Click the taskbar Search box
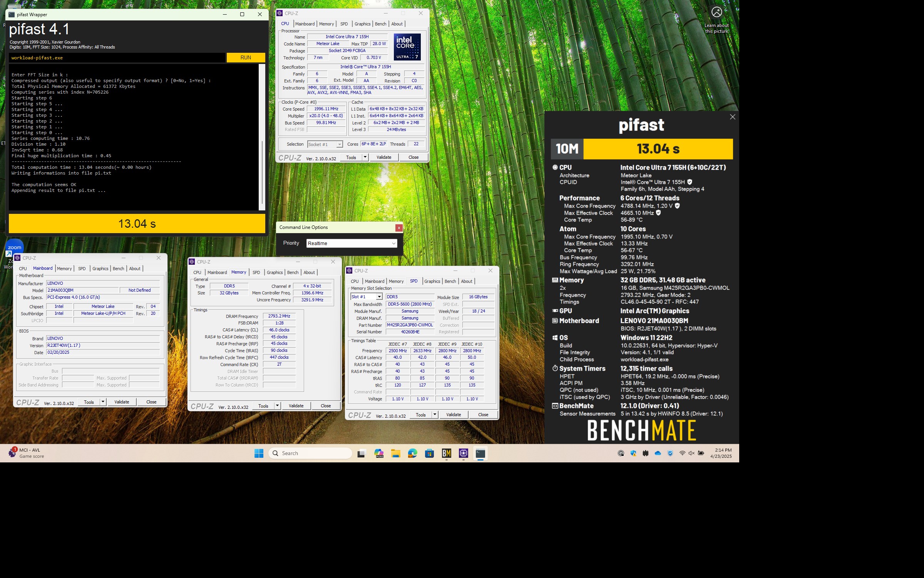Viewport: 924px width, 578px height. click(x=310, y=453)
